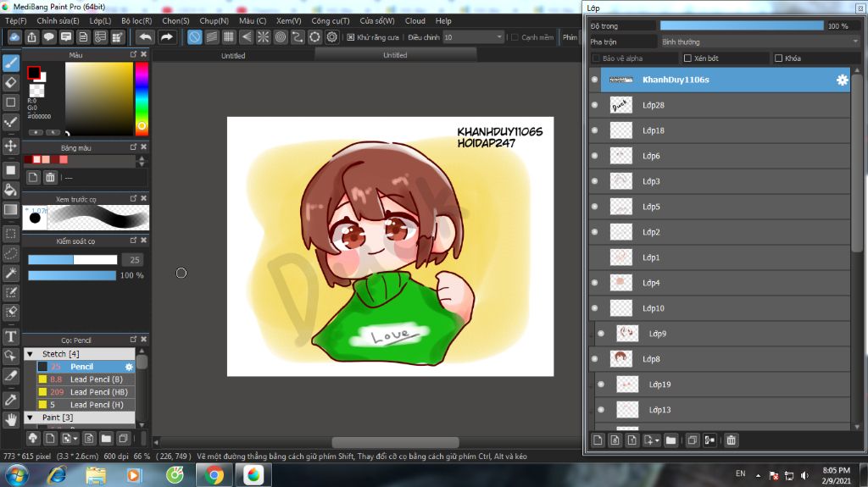868x487 pixels.
Task: Add new folder in layer panel
Action: [670, 440]
